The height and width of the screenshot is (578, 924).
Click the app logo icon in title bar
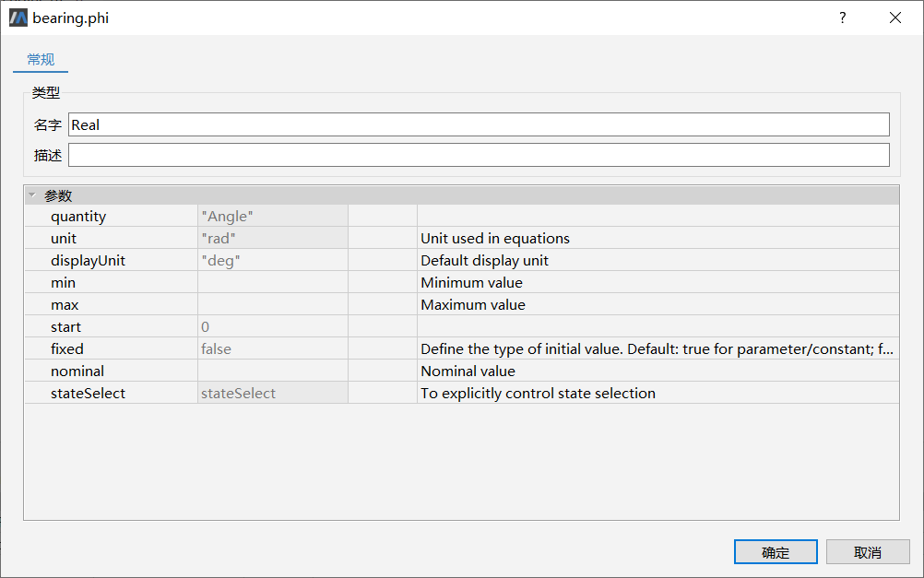pyautogui.click(x=18, y=18)
